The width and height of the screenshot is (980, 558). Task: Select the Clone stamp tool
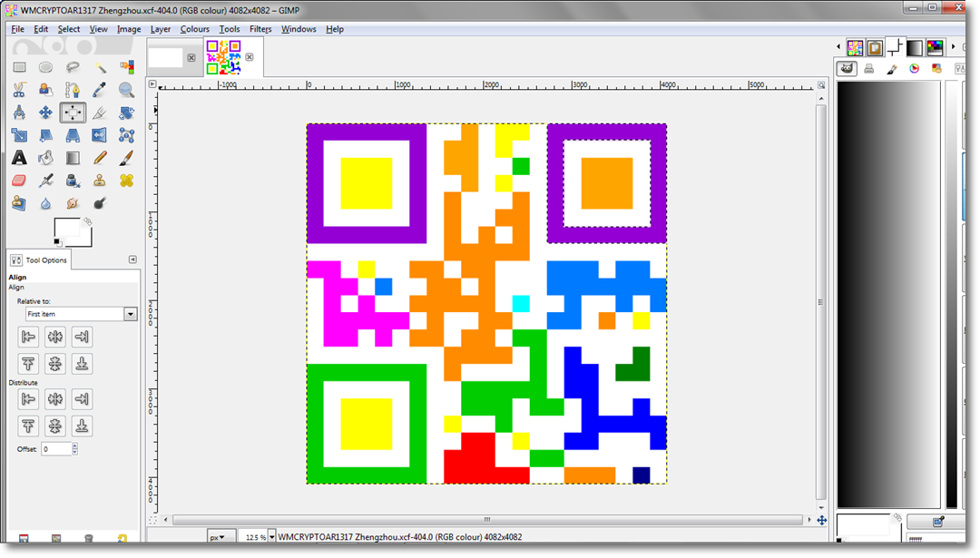(x=100, y=181)
